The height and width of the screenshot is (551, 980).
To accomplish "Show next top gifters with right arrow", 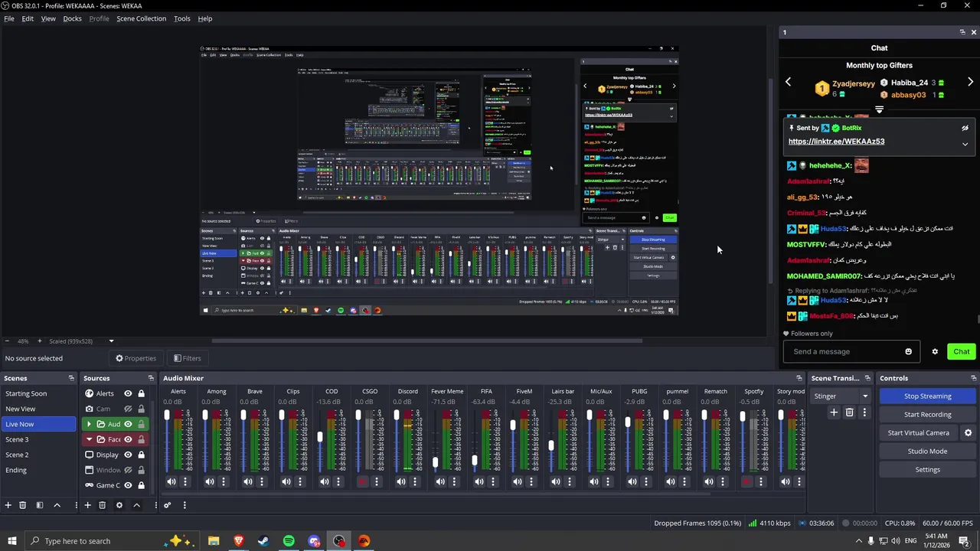I will pyautogui.click(x=970, y=82).
